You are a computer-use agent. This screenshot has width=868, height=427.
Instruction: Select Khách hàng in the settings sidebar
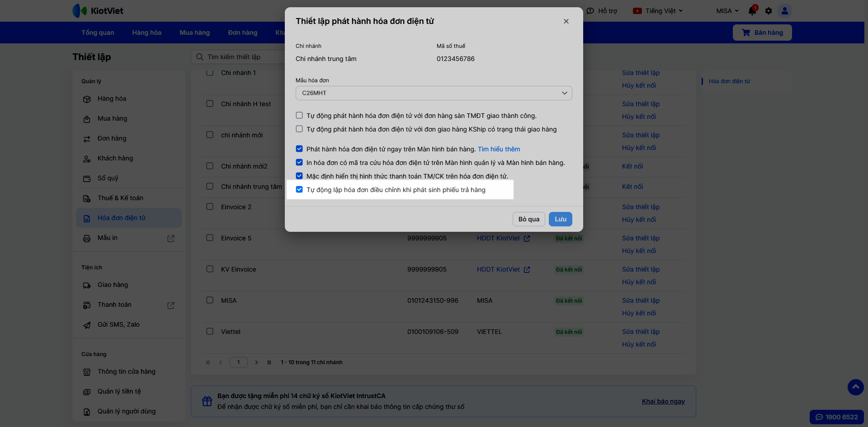(129, 158)
